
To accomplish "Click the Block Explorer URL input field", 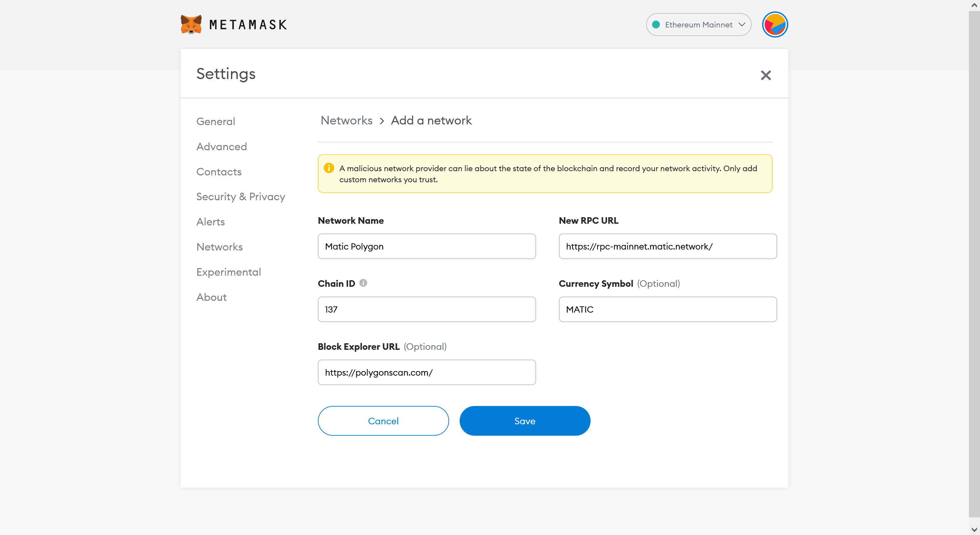I will [427, 372].
